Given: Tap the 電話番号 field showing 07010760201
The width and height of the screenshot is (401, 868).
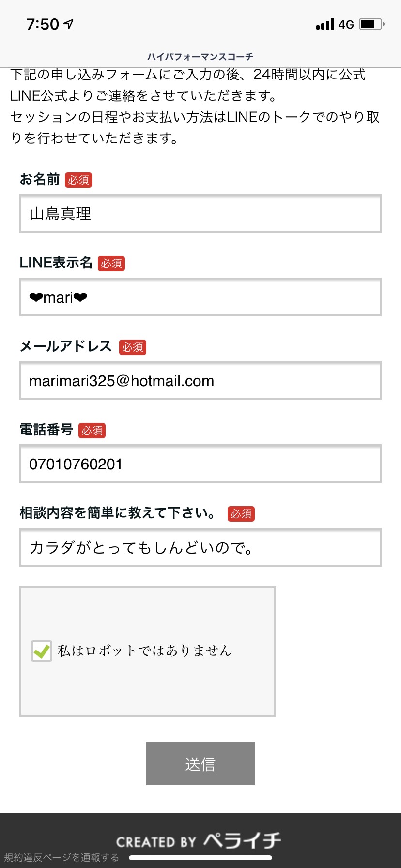Looking at the screenshot, I should click(200, 464).
